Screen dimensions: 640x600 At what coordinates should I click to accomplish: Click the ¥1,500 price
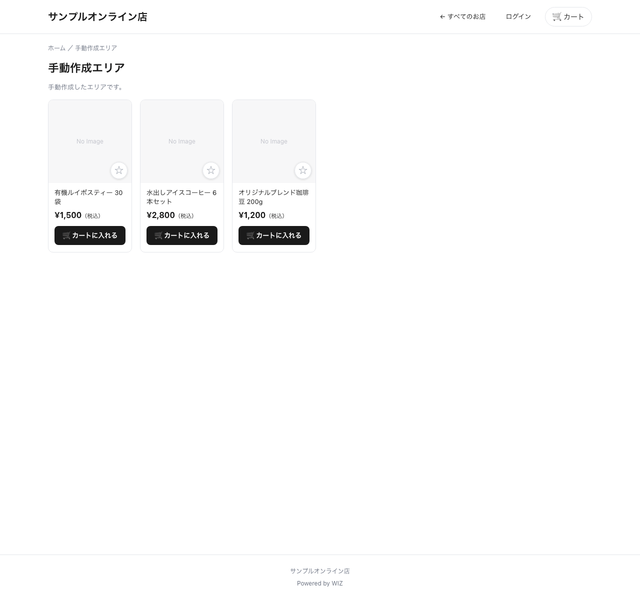click(x=68, y=215)
